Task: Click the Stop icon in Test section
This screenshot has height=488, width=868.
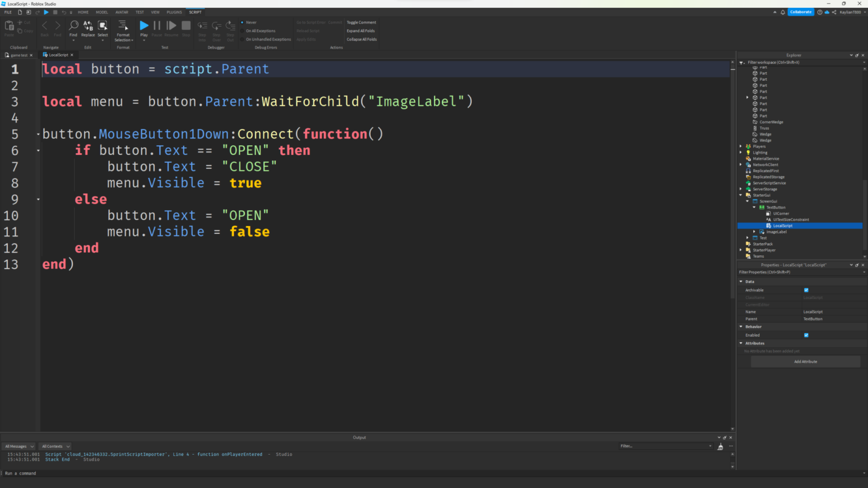Action: (185, 25)
